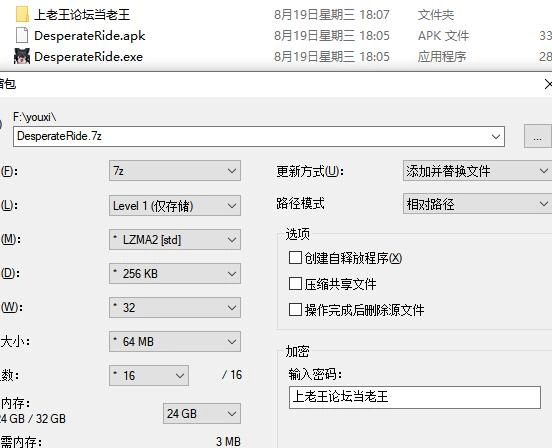Click the 文件夹 type cell
Image resolution: width=552 pixels, height=448 pixels.
pyautogui.click(x=436, y=15)
